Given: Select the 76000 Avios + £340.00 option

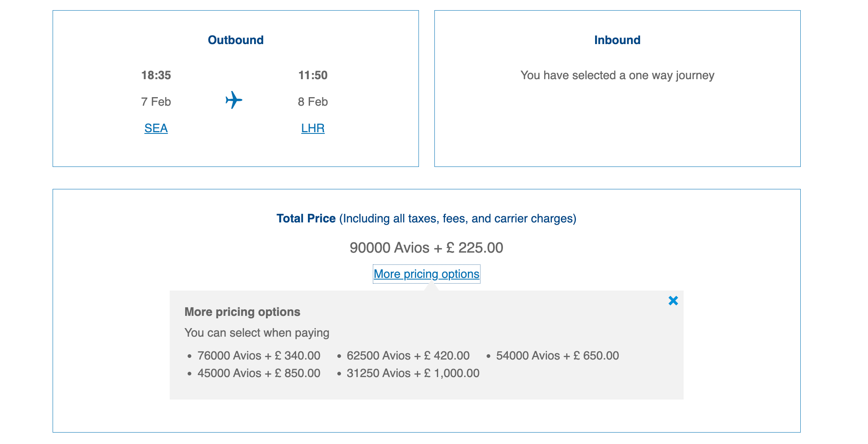Looking at the screenshot, I should click(x=259, y=355).
